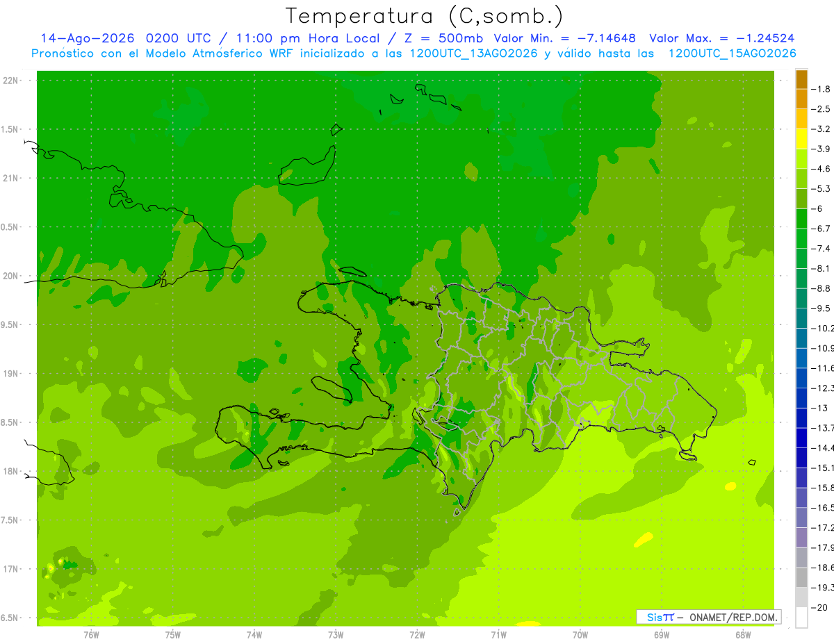Pick the purple swatch between -17.2 and -17.9
The image size is (834, 644).
(x=801, y=538)
